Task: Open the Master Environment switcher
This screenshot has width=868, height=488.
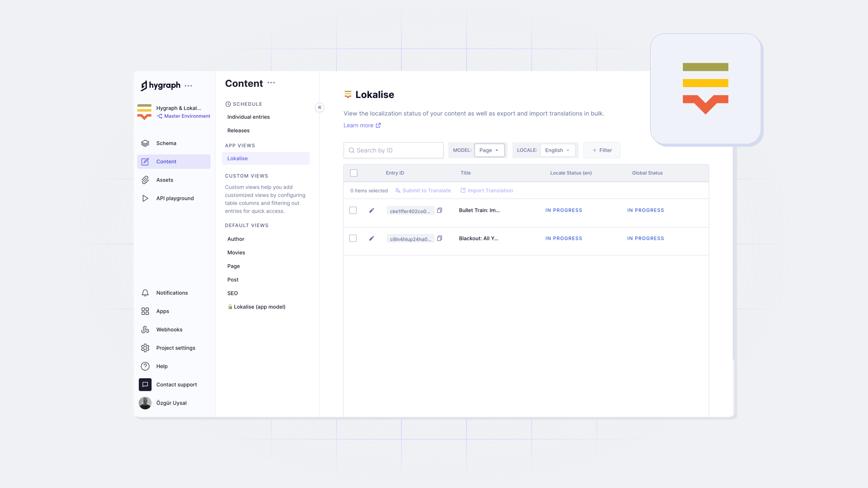Action: click(183, 116)
